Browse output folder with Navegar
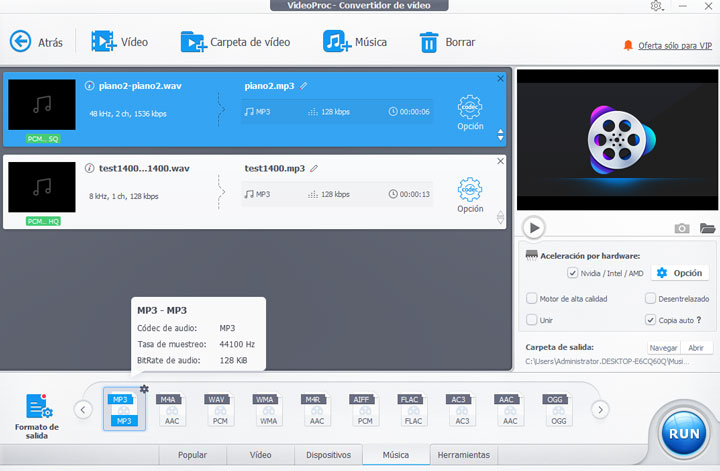The width and height of the screenshot is (720, 471). [663, 348]
